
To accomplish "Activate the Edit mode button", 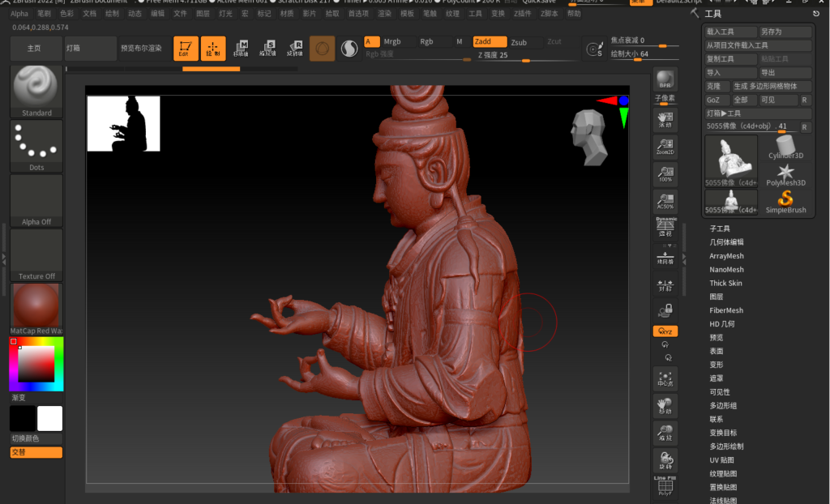I will click(186, 48).
